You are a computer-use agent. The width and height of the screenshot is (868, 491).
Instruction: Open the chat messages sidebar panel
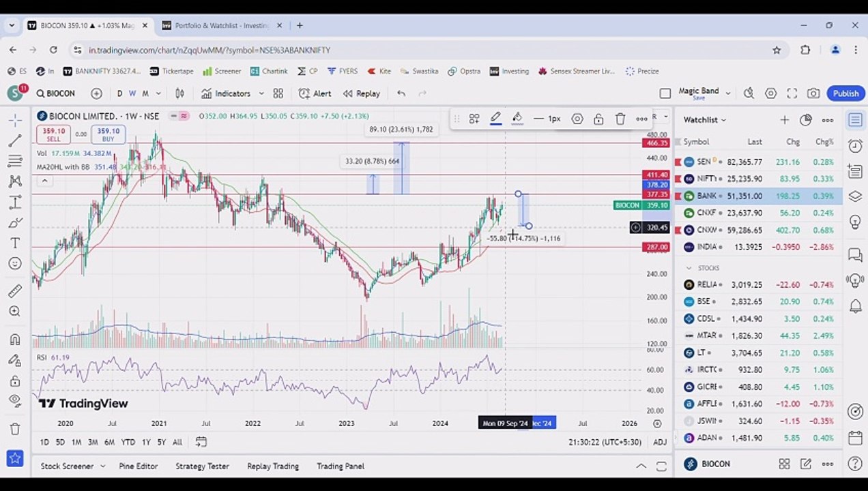(855, 254)
